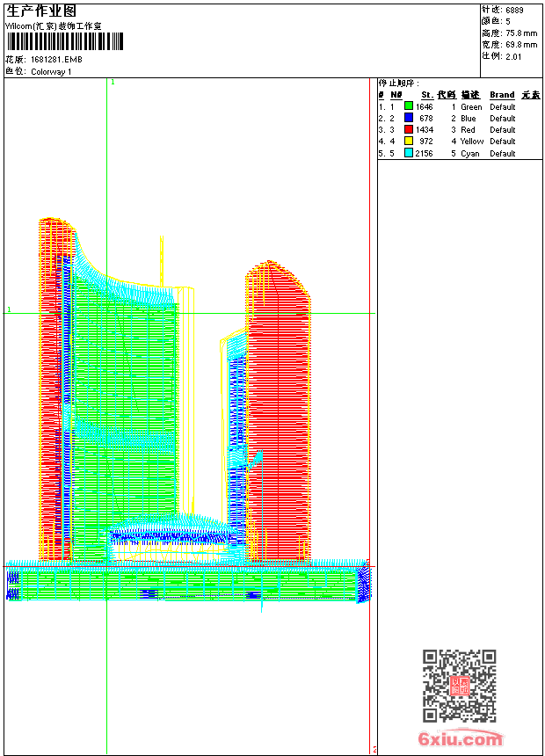Click the scale value 2.01

(x=513, y=56)
